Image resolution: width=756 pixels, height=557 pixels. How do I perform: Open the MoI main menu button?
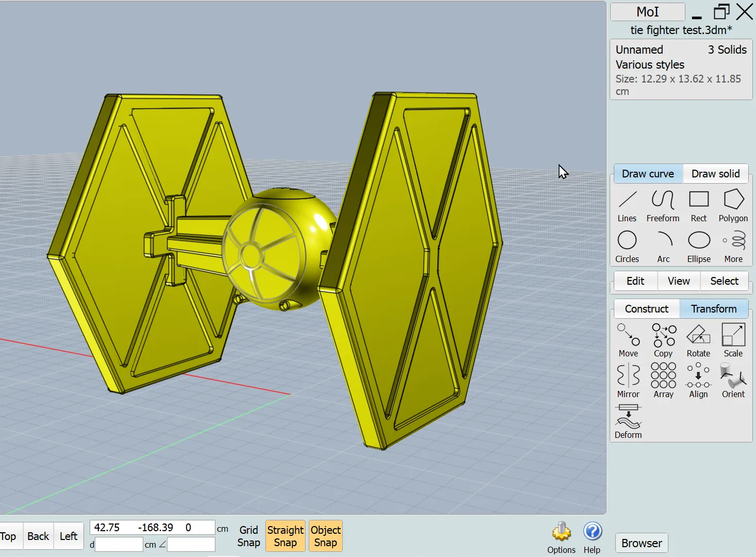pos(648,12)
